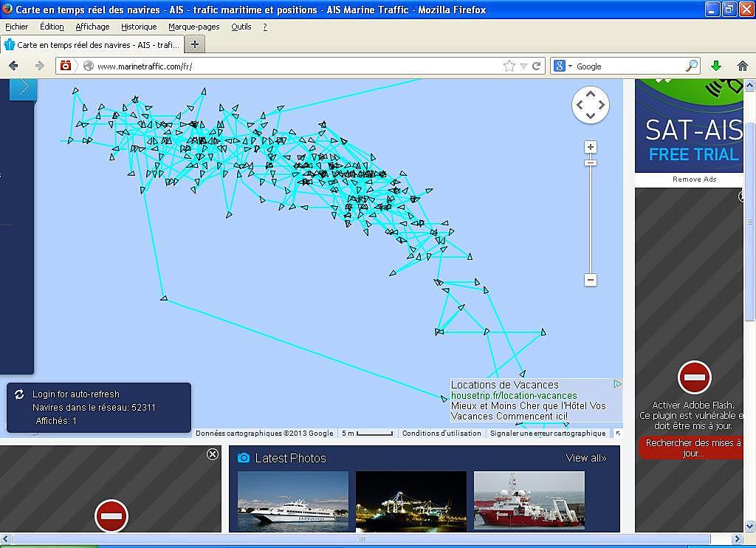Click 'Login for auto-refresh' link

click(76, 394)
